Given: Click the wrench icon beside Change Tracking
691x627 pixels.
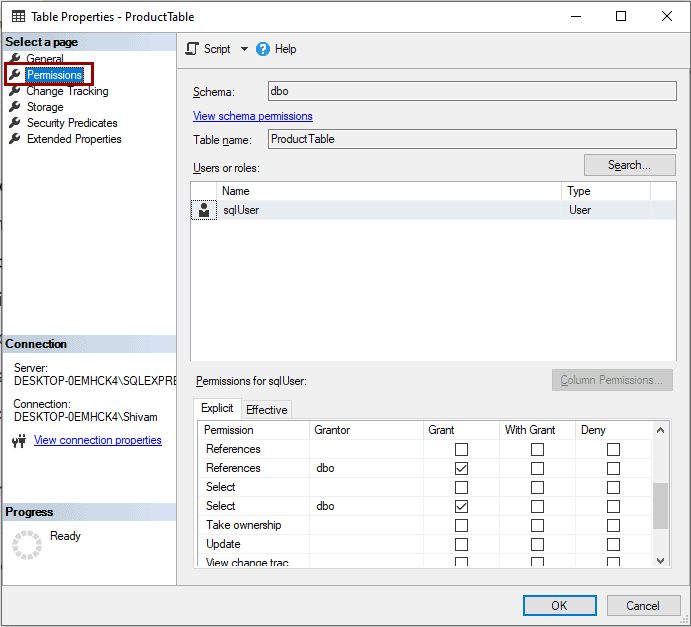Looking at the screenshot, I should tap(15, 91).
